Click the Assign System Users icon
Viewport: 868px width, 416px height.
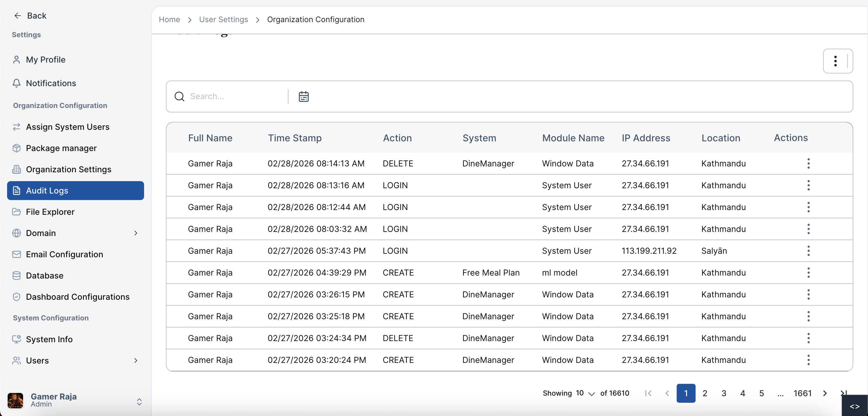pos(17,127)
